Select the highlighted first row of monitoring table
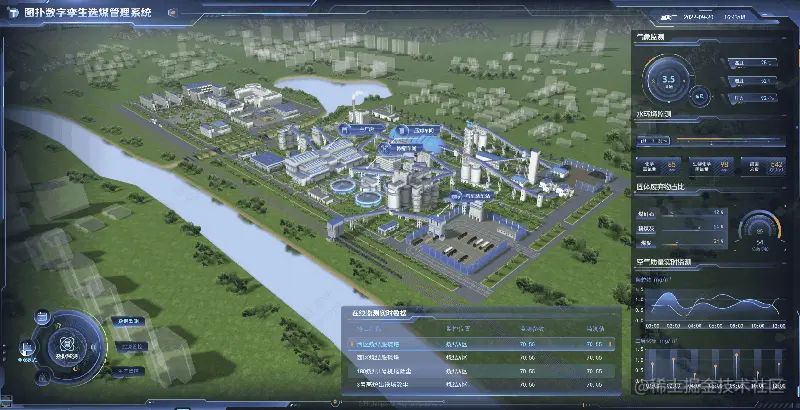 tap(481, 345)
